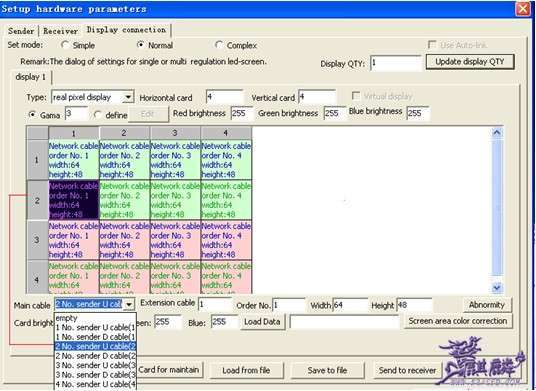This screenshot has height=391, width=536.
Task: Click the card Blue brightness field
Action: 224,322
